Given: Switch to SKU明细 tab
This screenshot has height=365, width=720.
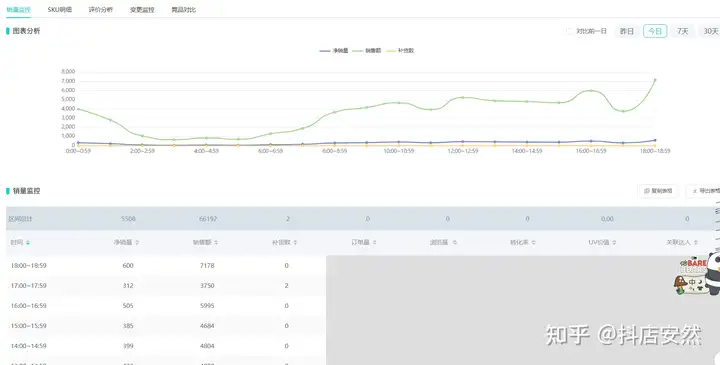Looking at the screenshot, I should [x=60, y=10].
